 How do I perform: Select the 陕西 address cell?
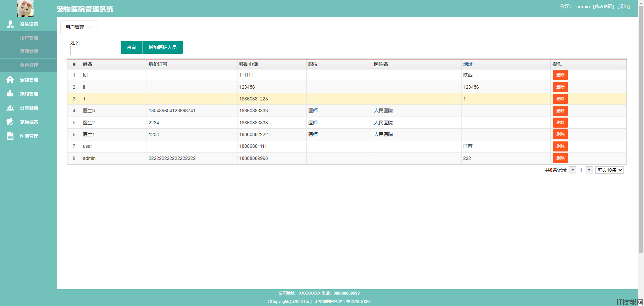[x=506, y=75]
